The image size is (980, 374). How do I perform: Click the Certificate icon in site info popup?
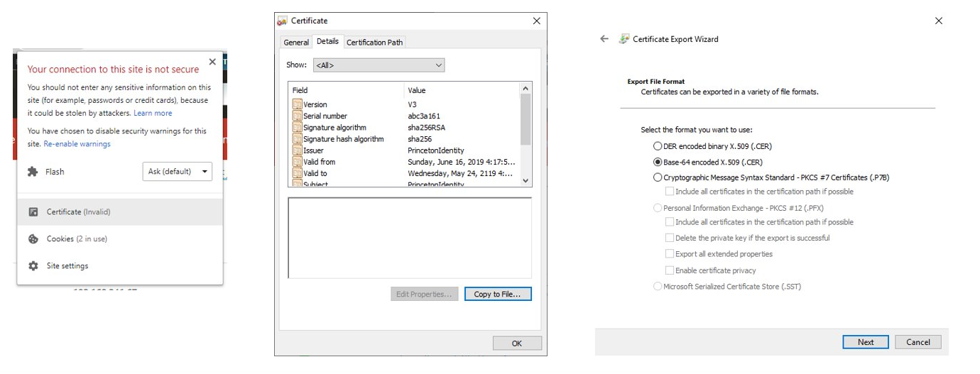coord(33,212)
